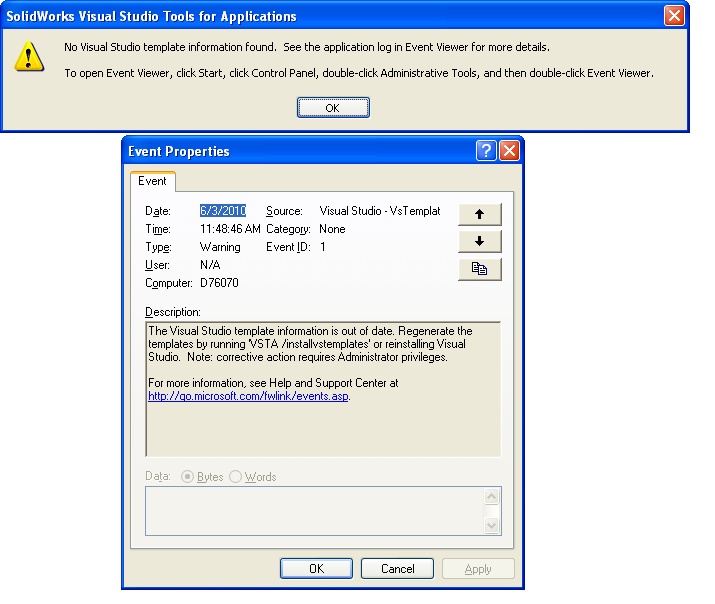Select the Bytes radio button
Image resolution: width=715 pixels, height=604 pixels.
187,477
